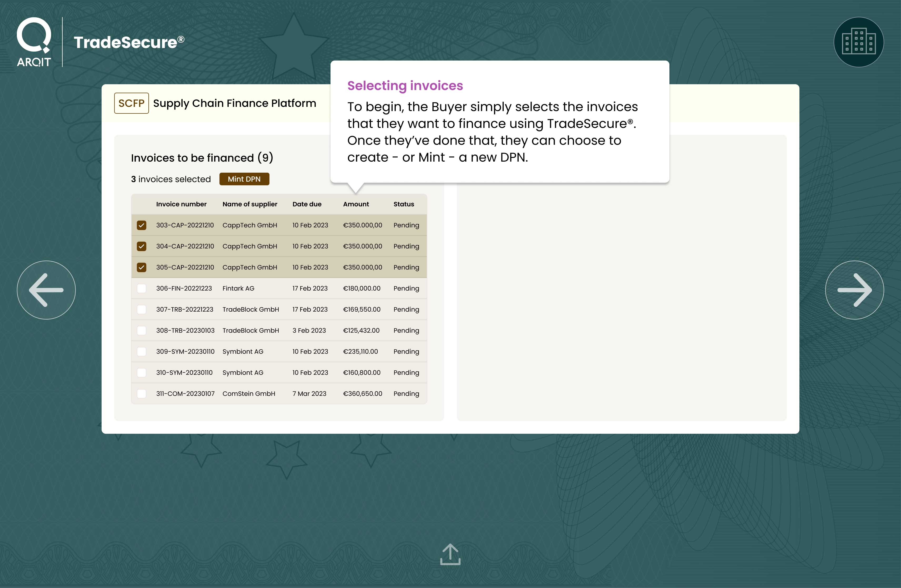Click invoice number 305-CAP-20221210
This screenshot has height=588, width=901.
pyautogui.click(x=185, y=267)
